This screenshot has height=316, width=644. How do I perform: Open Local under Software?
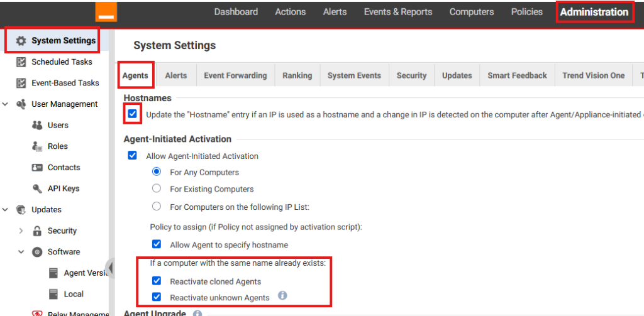tap(73, 294)
